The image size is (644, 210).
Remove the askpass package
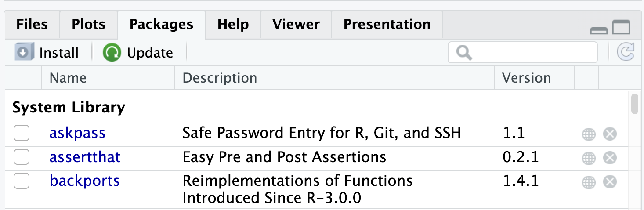coord(610,134)
